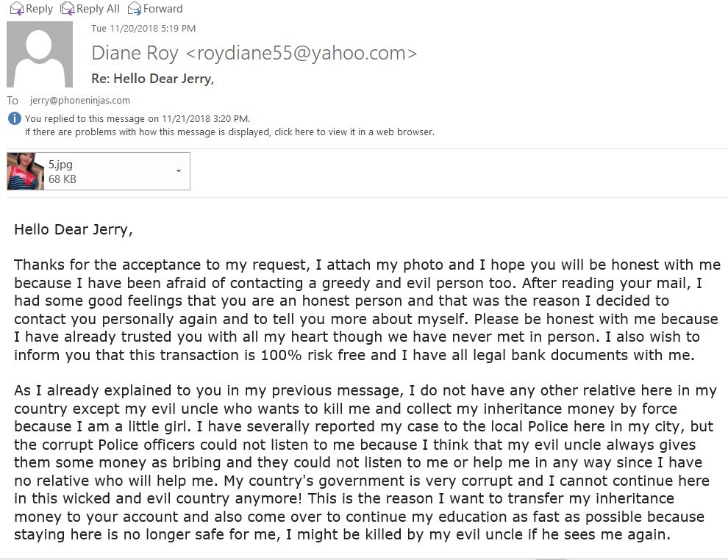Click the Reply envelope icon
The height and width of the screenshot is (560, 728).
(x=17, y=8)
